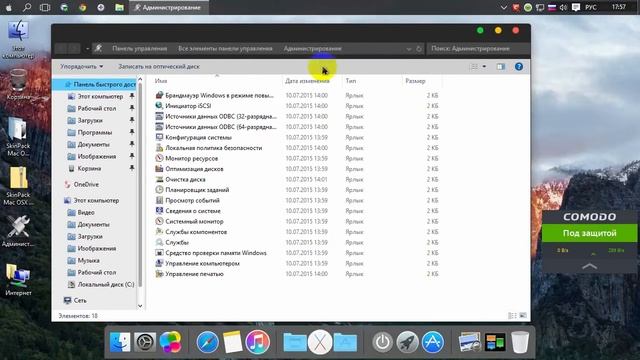Open the help question mark icon
Viewport: 640px width, 360px height.
[x=519, y=67]
